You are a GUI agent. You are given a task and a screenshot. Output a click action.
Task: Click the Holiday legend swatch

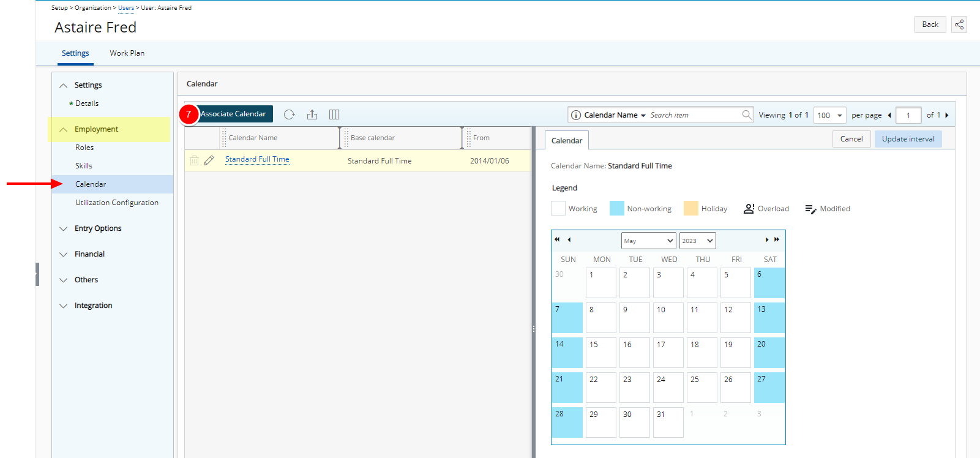click(x=691, y=208)
